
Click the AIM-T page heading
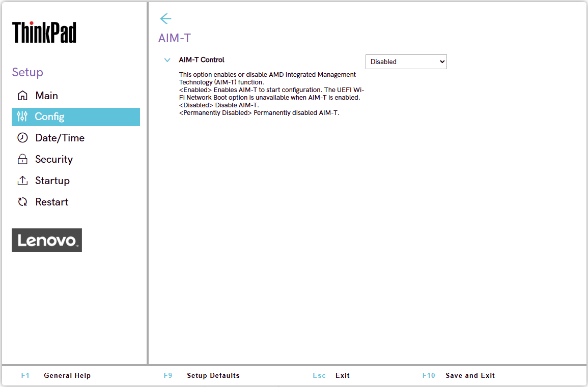[175, 38]
